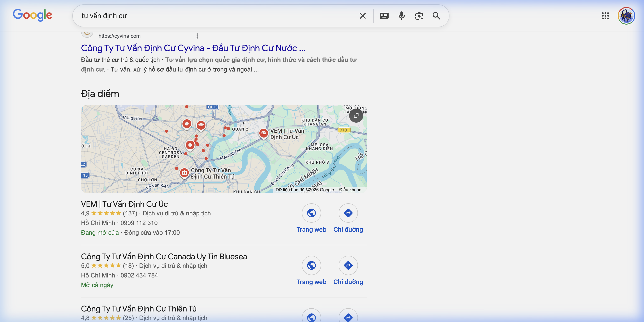Click the Mở cả ngày status for Bluesea

pos(97,285)
